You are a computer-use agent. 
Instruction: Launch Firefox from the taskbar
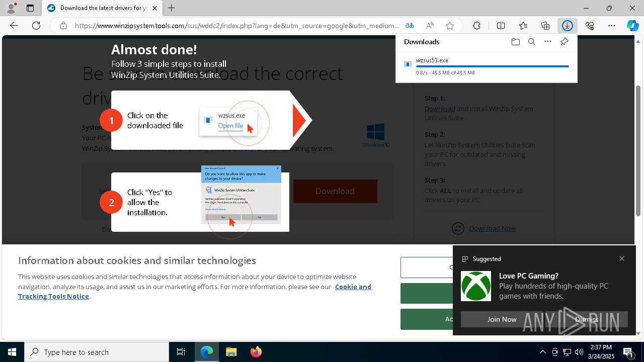(x=256, y=352)
